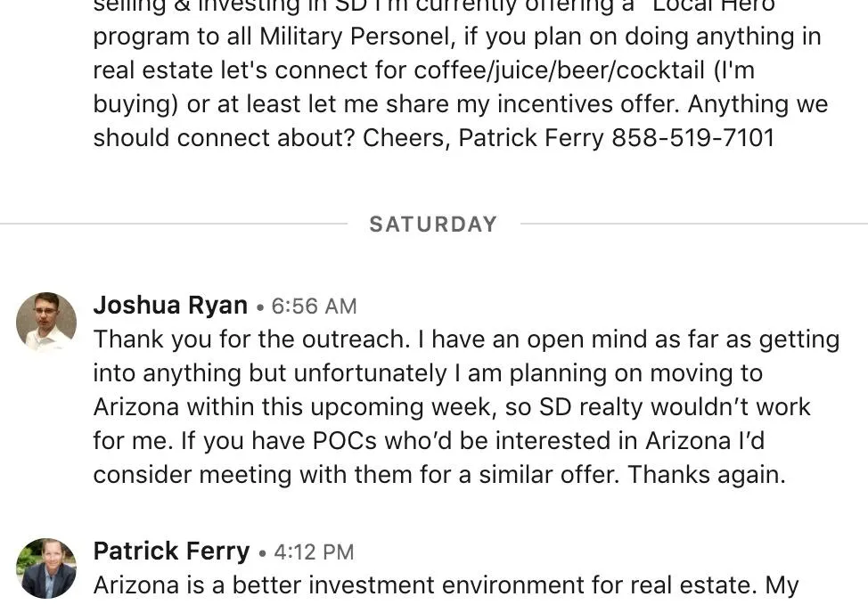Click the 4:12 PM timestamp
The height and width of the screenshot is (613, 868).
click(x=314, y=552)
